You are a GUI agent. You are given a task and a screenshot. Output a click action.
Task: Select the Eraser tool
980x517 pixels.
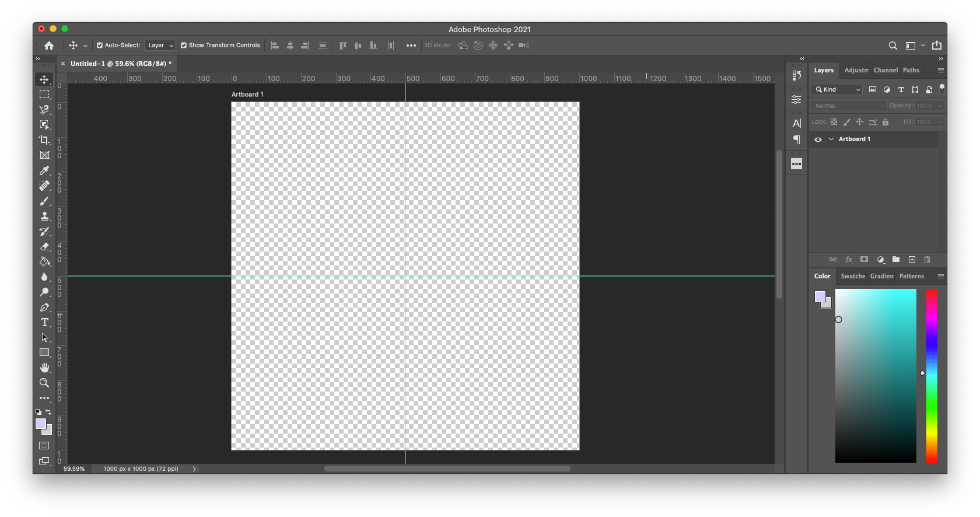[x=44, y=246]
